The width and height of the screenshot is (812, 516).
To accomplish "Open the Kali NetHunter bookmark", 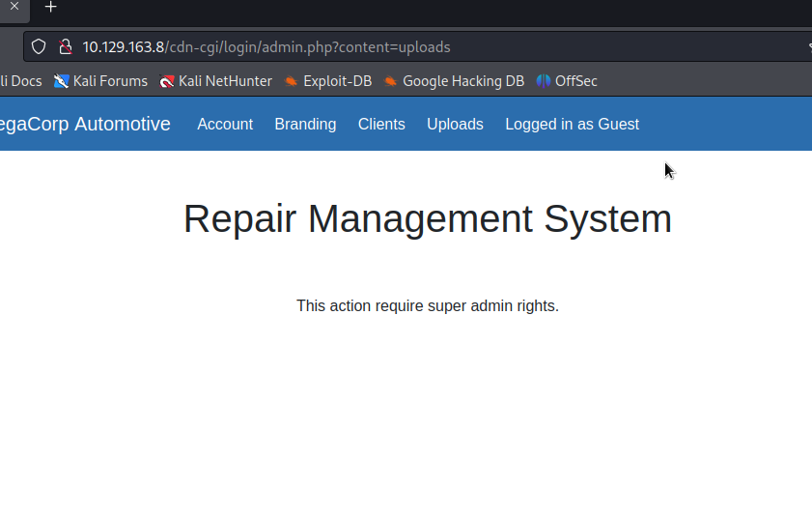I will pos(215,81).
